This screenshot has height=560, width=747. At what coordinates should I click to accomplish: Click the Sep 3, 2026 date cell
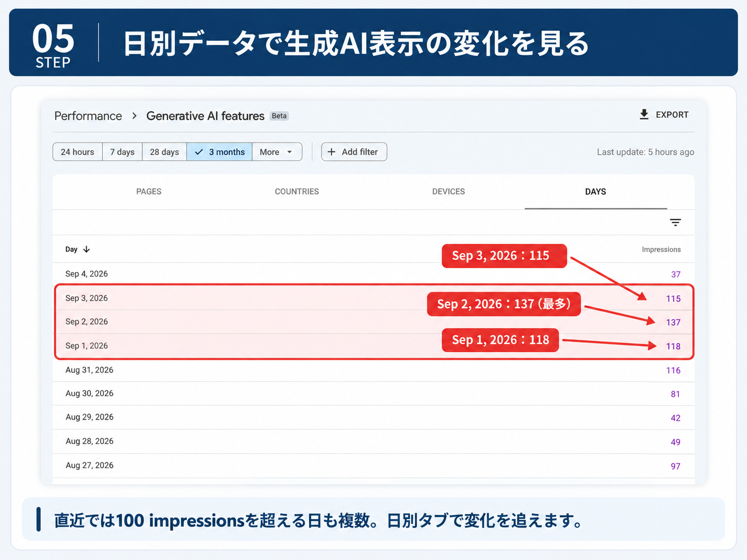tap(87, 298)
